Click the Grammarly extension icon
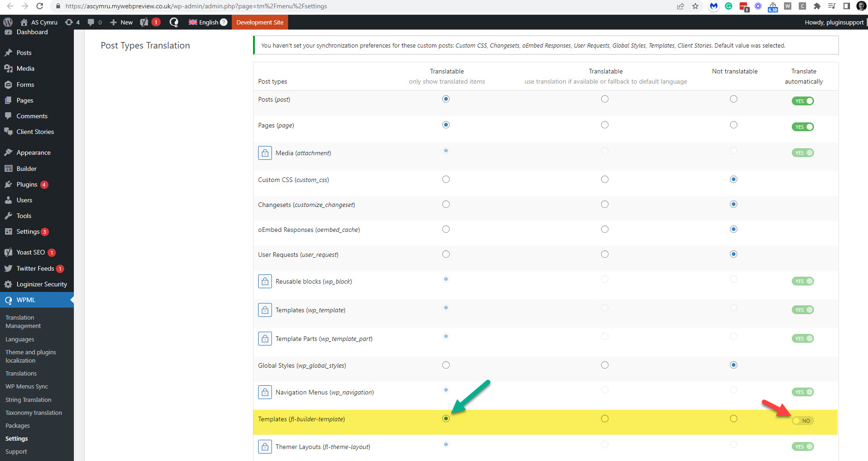868x461 pixels. point(729,6)
